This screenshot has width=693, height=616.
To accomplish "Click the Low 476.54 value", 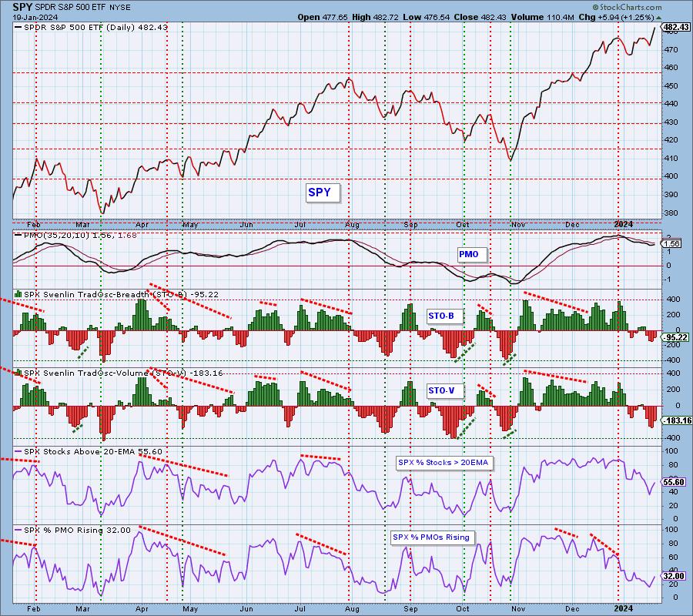I will click(426, 17).
